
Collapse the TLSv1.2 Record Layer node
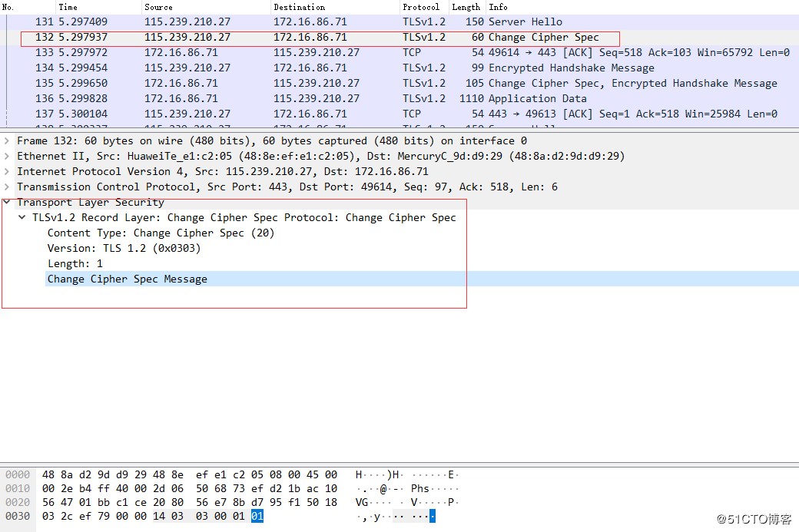(22, 218)
